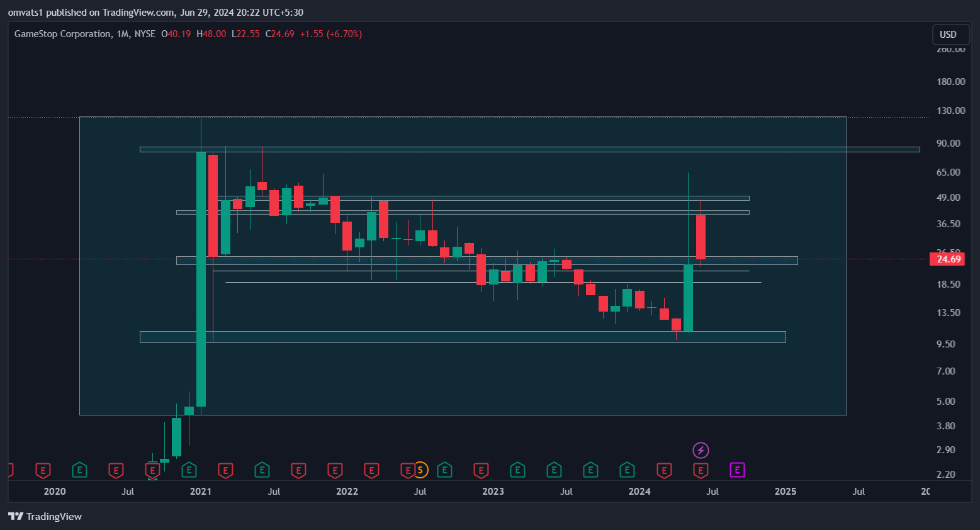Click the orange S stock split marker
The width and height of the screenshot is (980, 530).
click(420, 470)
